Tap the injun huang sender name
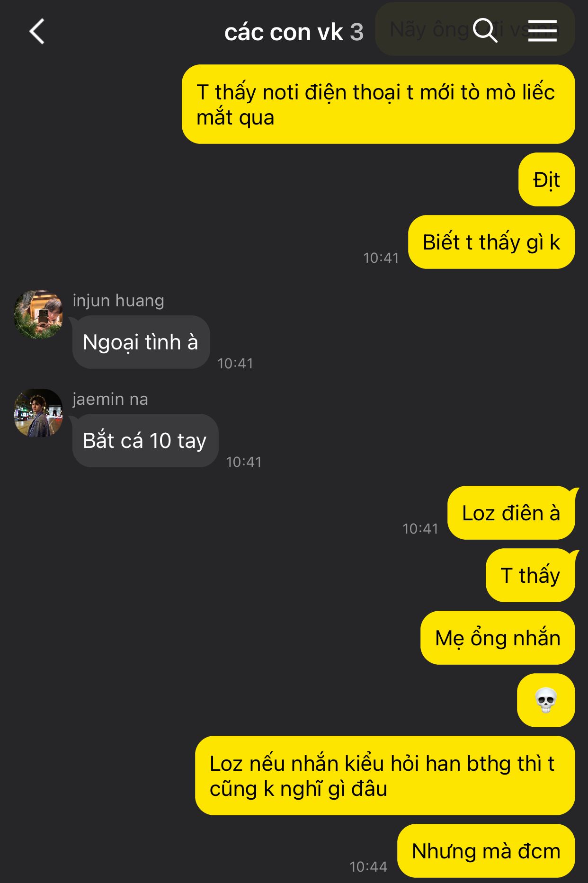 [x=118, y=301]
